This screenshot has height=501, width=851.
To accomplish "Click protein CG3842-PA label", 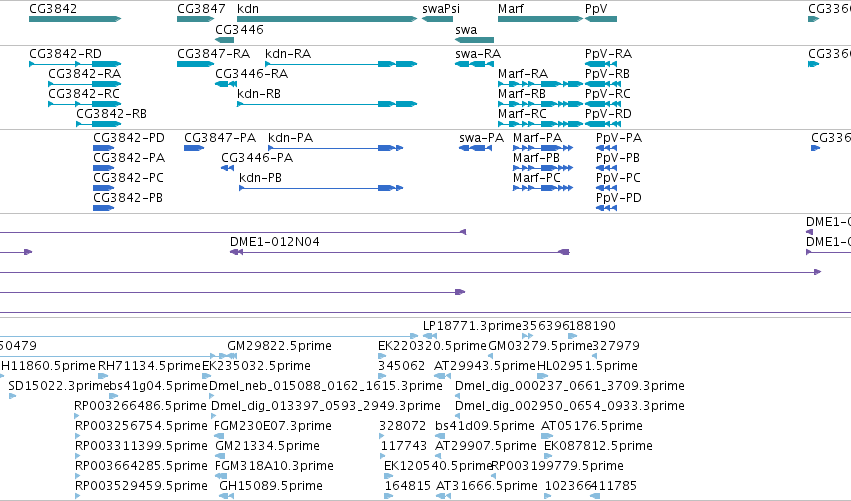I will pyautogui.click(x=129, y=158).
